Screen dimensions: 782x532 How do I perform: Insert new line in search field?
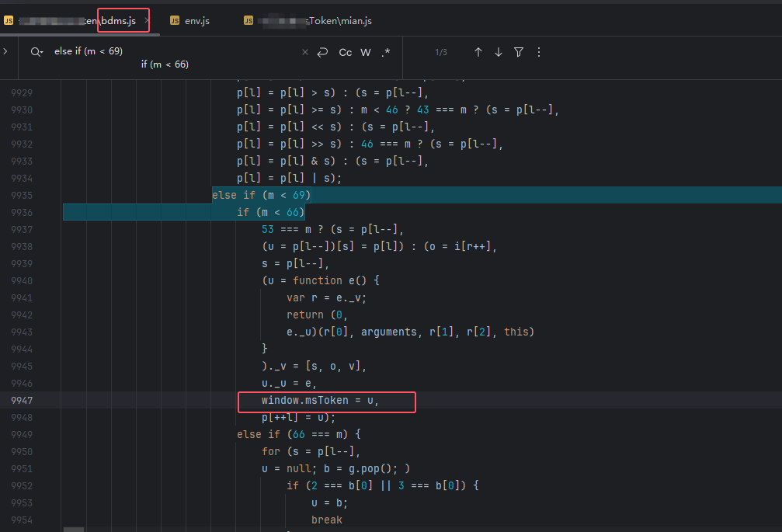pyautogui.click(x=323, y=52)
